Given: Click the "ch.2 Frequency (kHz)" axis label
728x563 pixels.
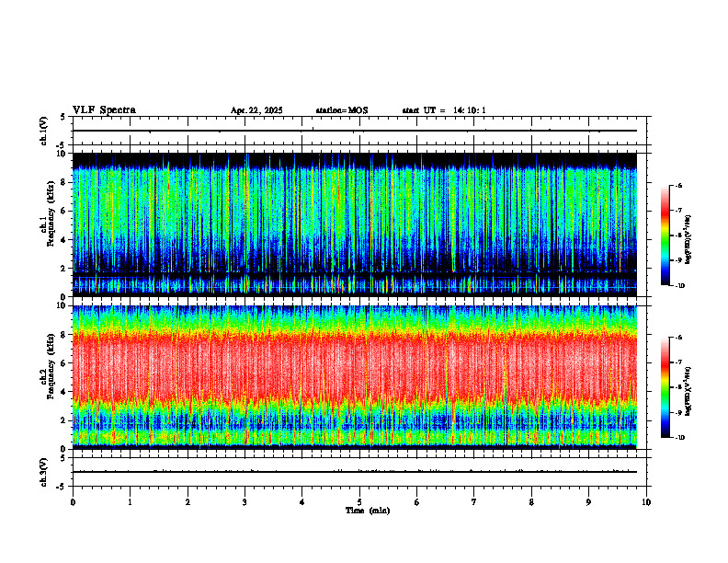Looking at the screenshot, I should click(47, 365).
